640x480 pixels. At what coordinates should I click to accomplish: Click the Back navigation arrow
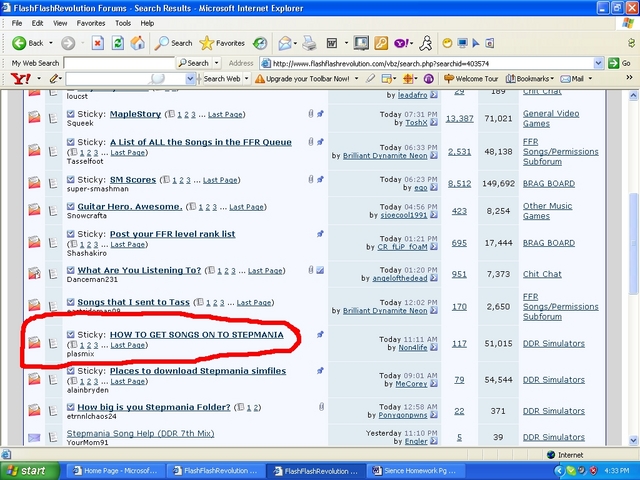tap(19, 43)
